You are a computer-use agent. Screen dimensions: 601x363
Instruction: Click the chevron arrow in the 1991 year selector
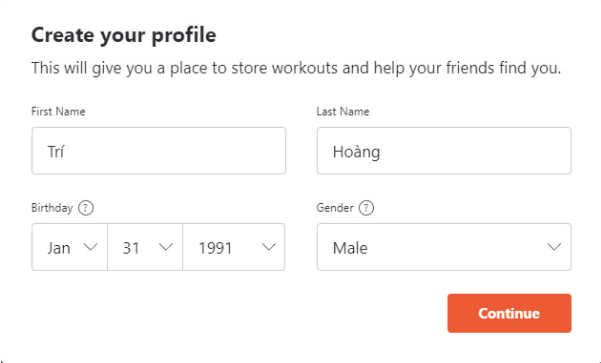click(269, 247)
